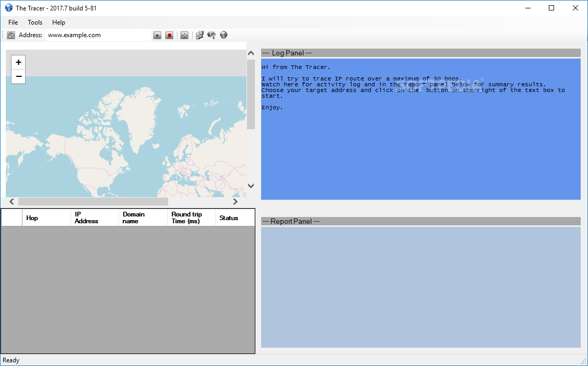Click the plain globe icon at toolbar end
This screenshot has width=588, height=366.
[x=224, y=35]
